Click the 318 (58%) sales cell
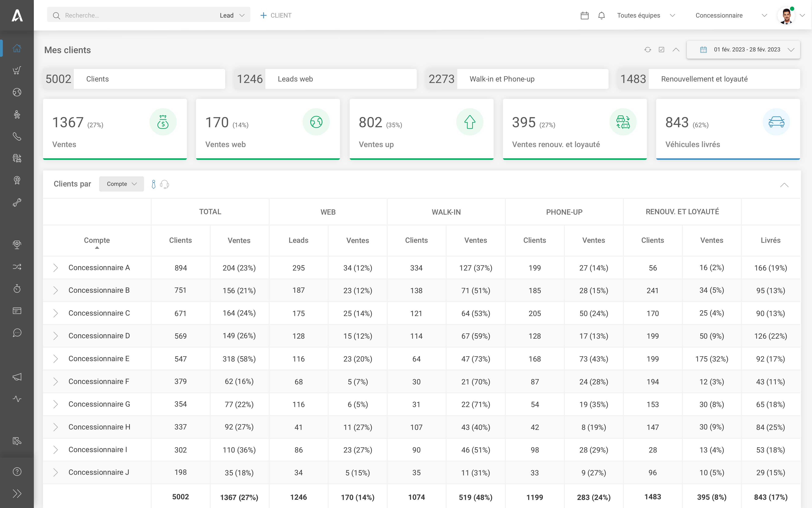The width and height of the screenshot is (812, 508). click(239, 359)
